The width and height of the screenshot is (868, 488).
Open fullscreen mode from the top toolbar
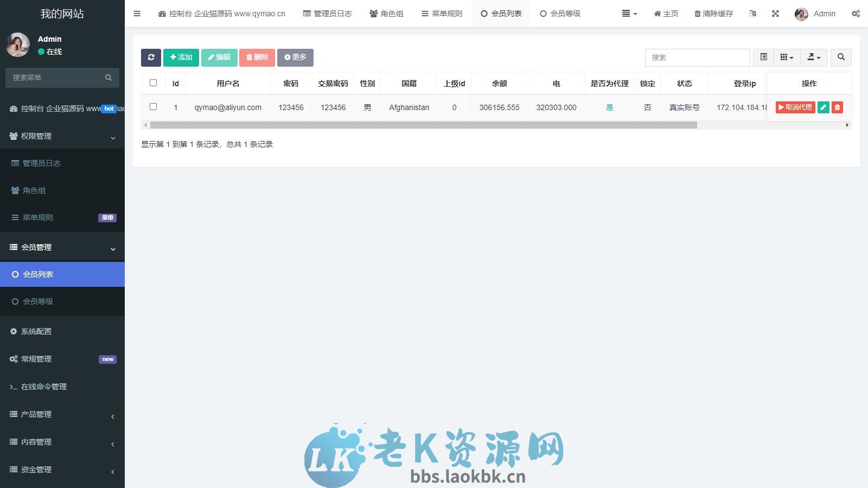(776, 14)
